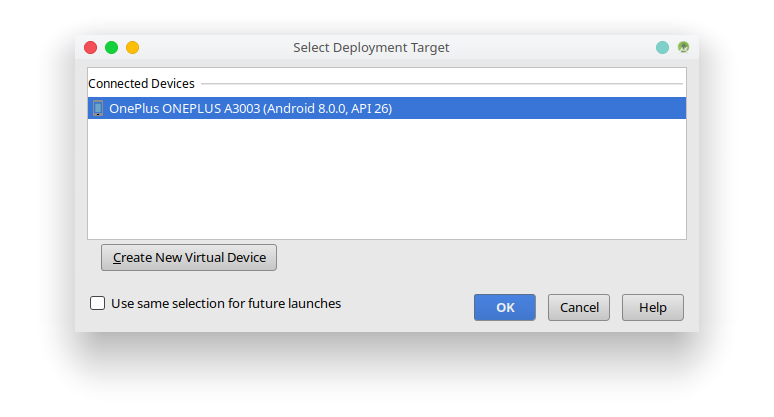The image size is (774, 417).
Task: Cancel the deployment target dialog
Action: pos(579,307)
